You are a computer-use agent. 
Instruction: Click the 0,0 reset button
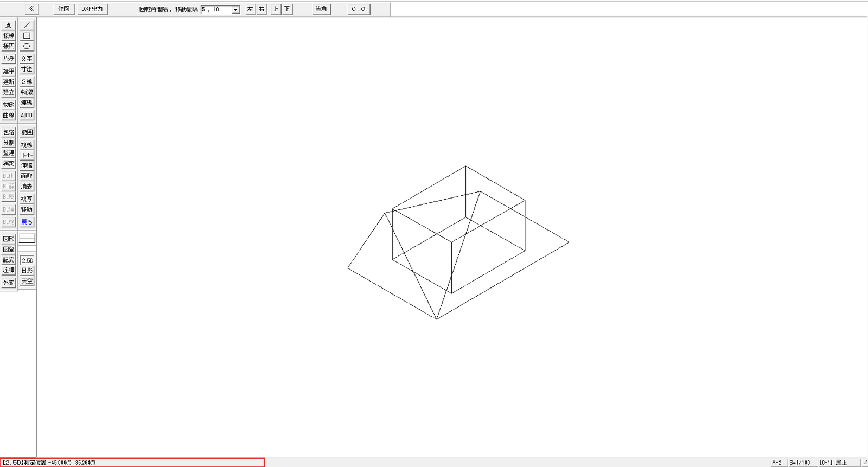359,9
